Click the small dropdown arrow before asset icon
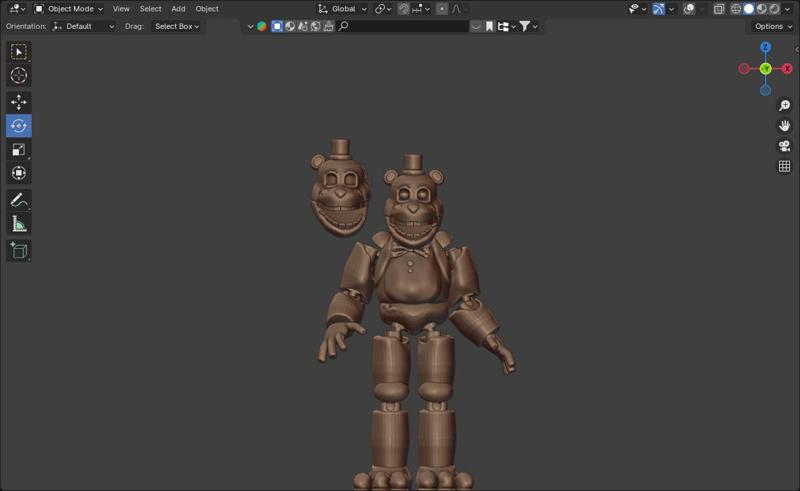The image size is (800, 491). tap(250, 27)
